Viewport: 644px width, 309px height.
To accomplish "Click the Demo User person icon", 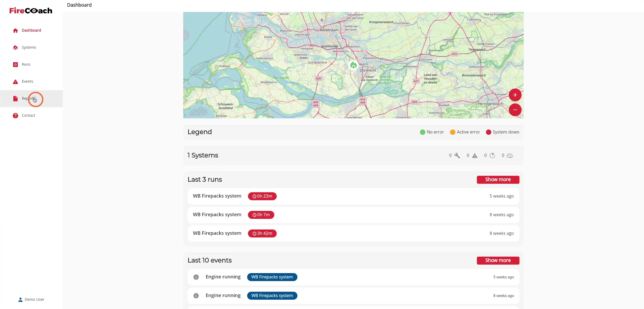I will tap(20, 299).
